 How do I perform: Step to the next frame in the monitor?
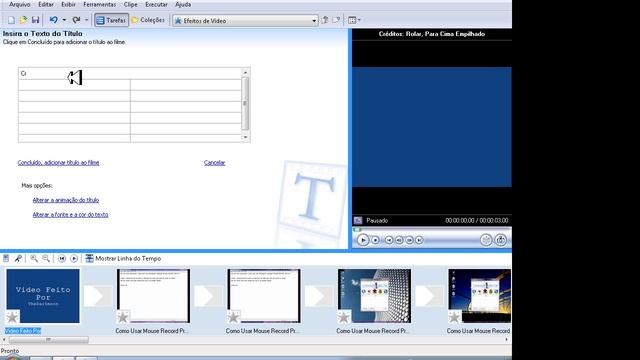point(409,240)
